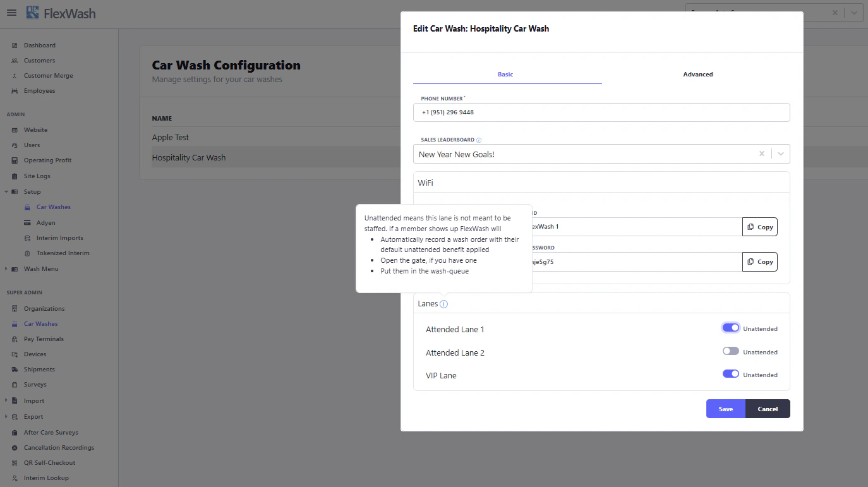Image resolution: width=868 pixels, height=487 pixels.
Task: Click the Customers sidebar icon
Action: click(15, 61)
